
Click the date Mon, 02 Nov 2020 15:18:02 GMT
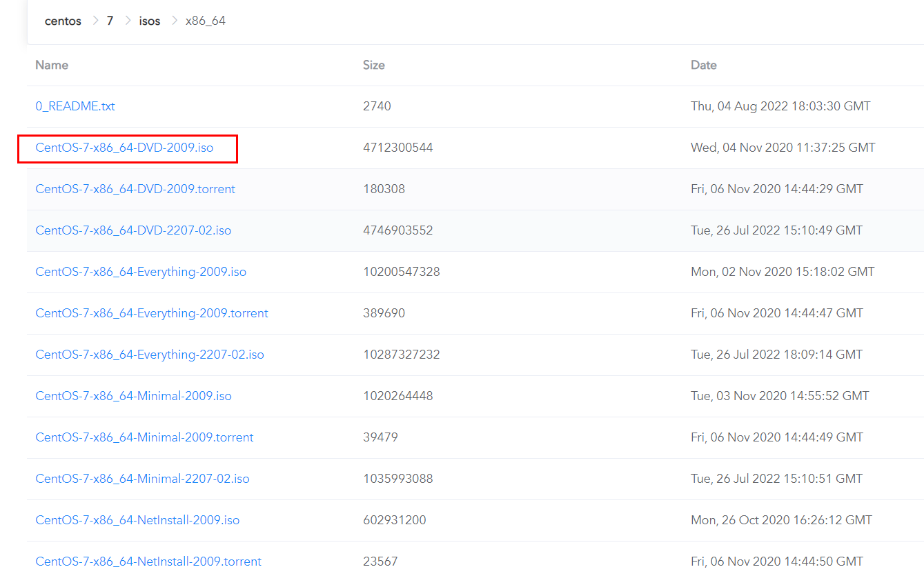coord(783,272)
